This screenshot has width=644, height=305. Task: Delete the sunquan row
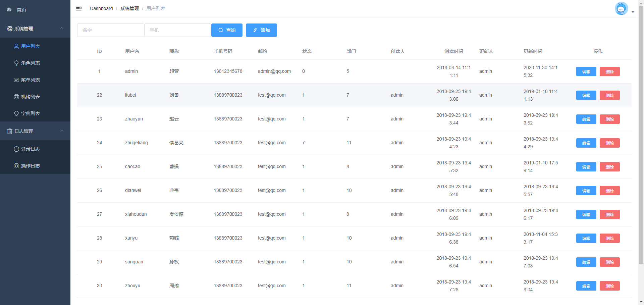coord(610,262)
